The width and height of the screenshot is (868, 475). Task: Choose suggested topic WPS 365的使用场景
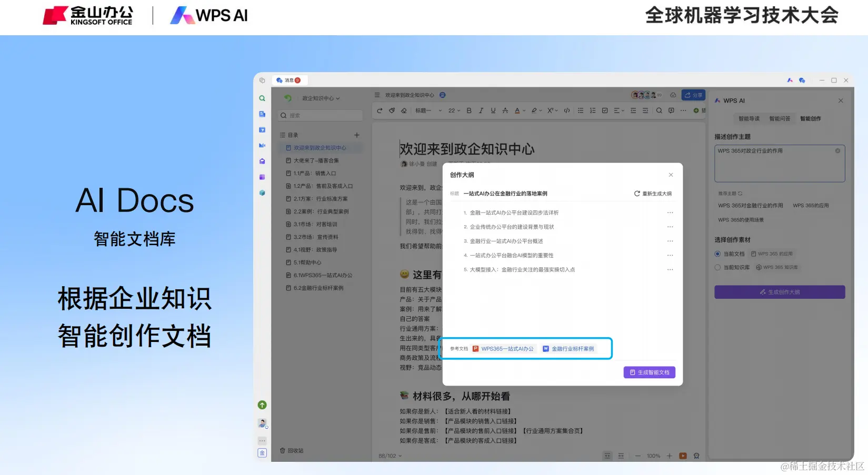click(741, 220)
